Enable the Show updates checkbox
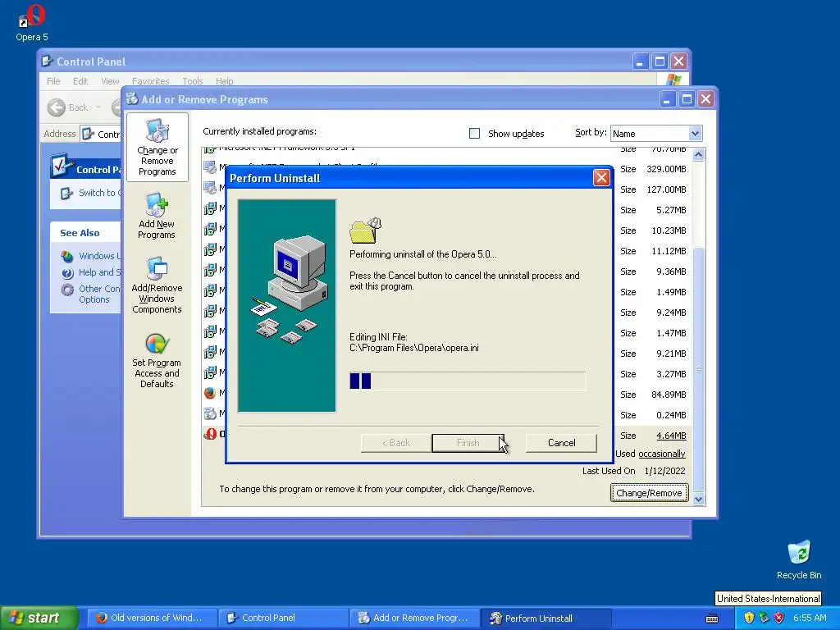The image size is (840, 630). click(x=475, y=134)
